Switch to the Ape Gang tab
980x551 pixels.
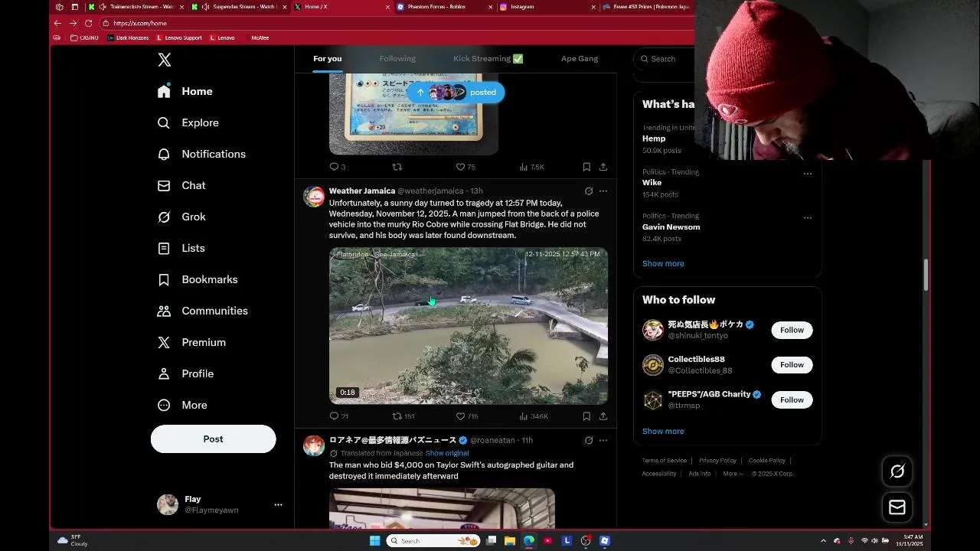580,59
